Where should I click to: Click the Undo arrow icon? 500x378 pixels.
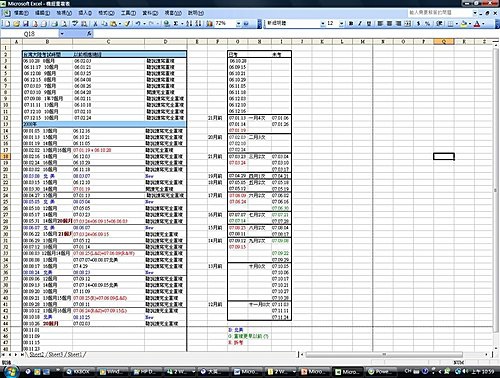(x=137, y=23)
